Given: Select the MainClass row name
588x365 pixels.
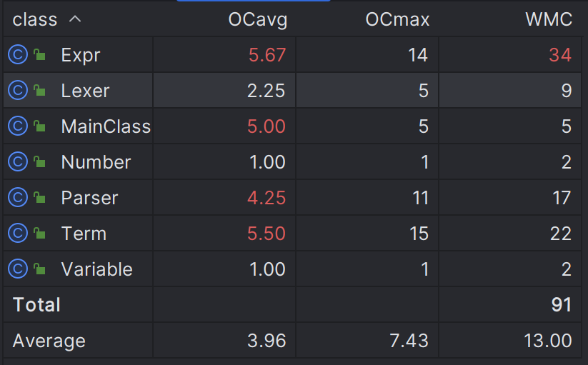Looking at the screenshot, I should (x=106, y=126).
